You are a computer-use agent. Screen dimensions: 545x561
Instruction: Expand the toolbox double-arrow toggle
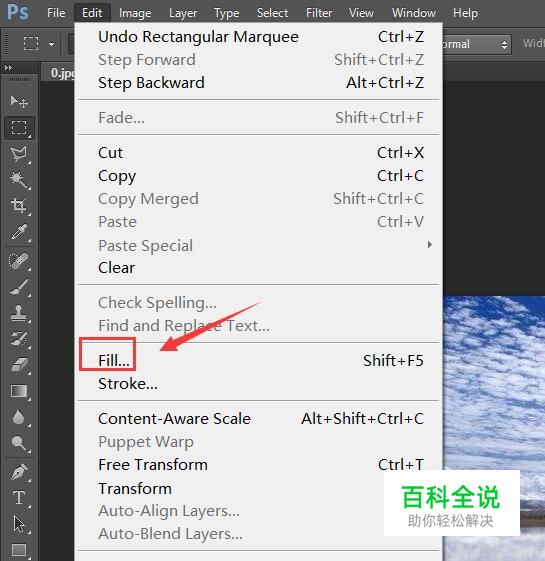pos(8,68)
